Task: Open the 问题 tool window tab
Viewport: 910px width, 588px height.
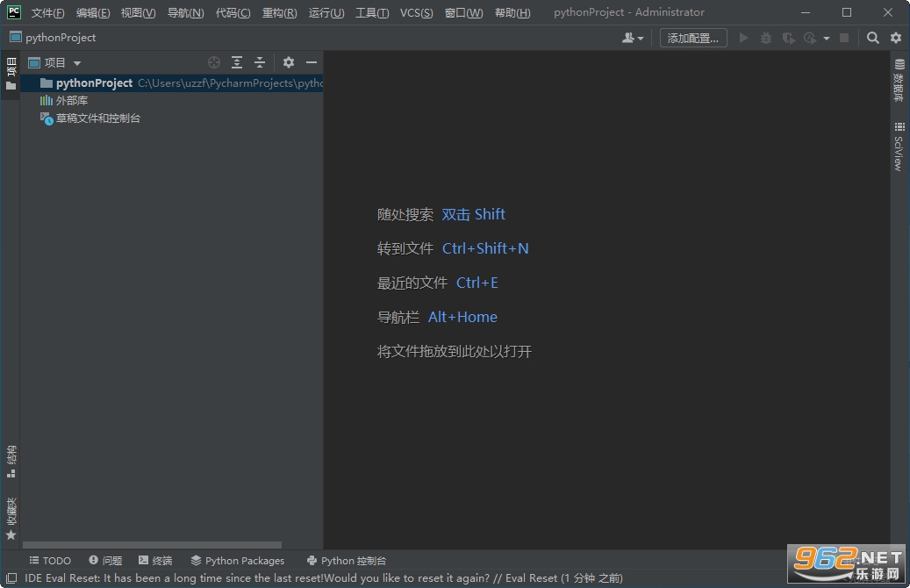Action: [x=105, y=561]
